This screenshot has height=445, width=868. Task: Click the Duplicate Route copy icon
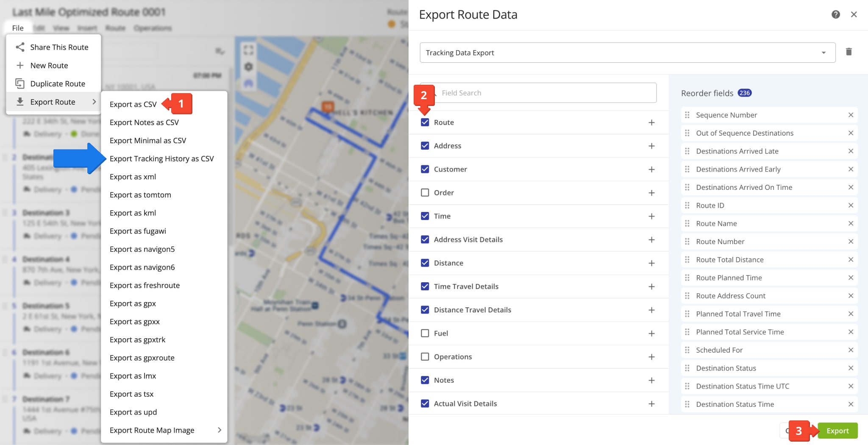[19, 83]
